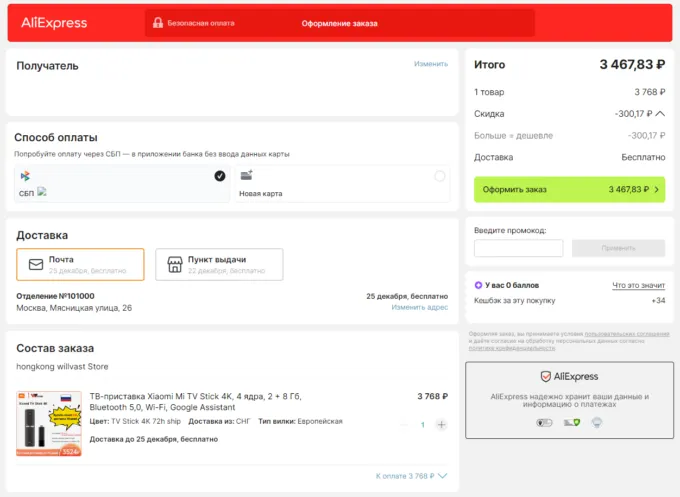Click Изменить link for recipient
Image resolution: width=680 pixels, height=497 pixels.
pos(431,64)
